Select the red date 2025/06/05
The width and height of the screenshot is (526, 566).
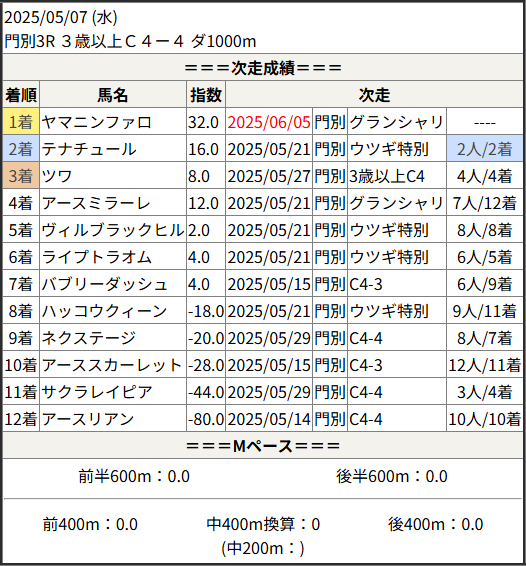[x=269, y=122]
